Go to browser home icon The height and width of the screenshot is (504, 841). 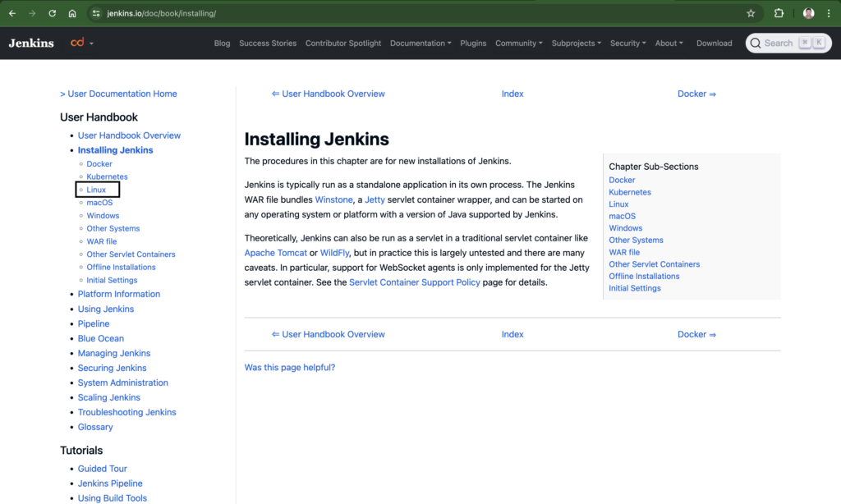(72, 13)
